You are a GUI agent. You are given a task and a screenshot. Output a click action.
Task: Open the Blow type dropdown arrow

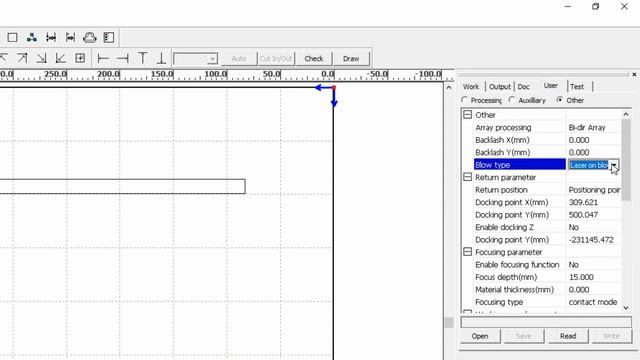614,165
